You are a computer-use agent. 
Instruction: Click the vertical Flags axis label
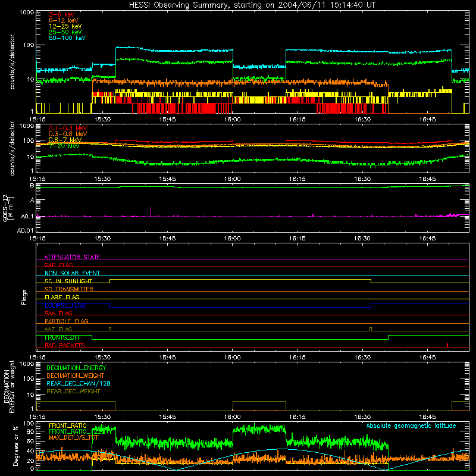[x=24, y=297]
